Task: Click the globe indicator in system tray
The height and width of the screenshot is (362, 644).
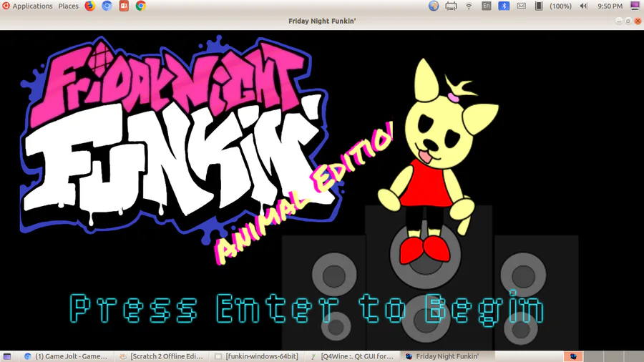Action: point(434,6)
